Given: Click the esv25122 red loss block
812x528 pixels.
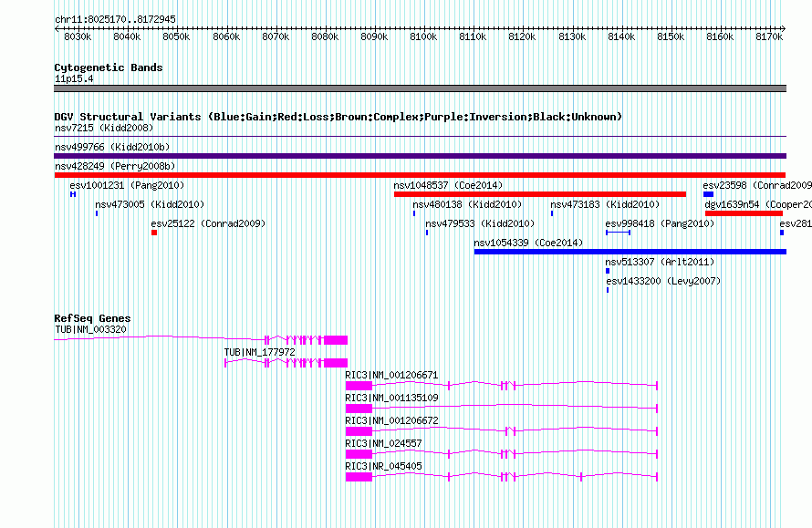Looking at the screenshot, I should 154,233.
